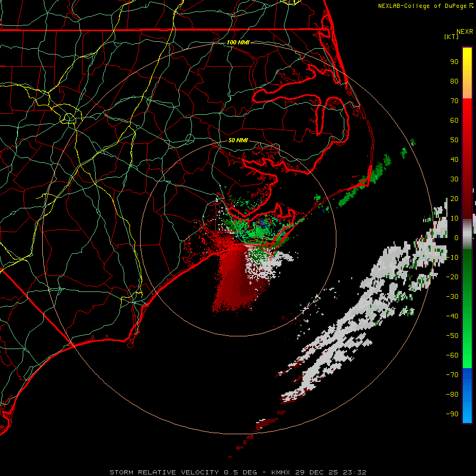This screenshot has width=476, height=476.
Task: Click the -80 scale value
Action: pyautogui.click(x=452, y=395)
